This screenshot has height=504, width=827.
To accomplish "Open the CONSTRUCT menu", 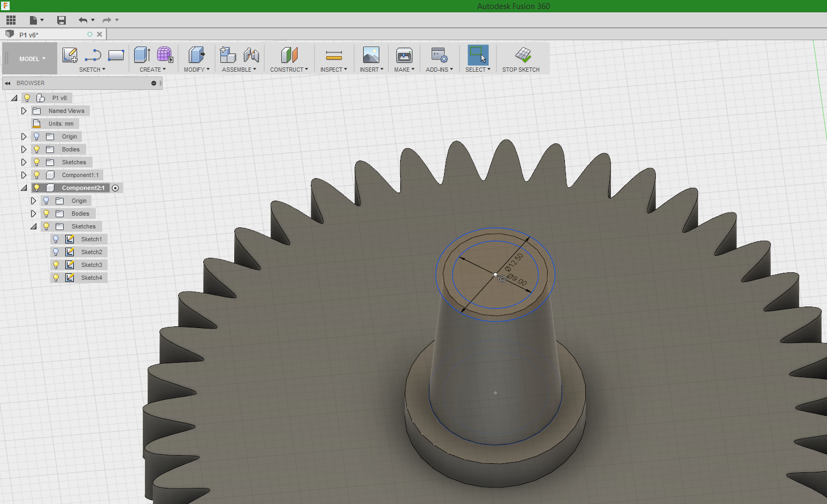I will click(289, 70).
